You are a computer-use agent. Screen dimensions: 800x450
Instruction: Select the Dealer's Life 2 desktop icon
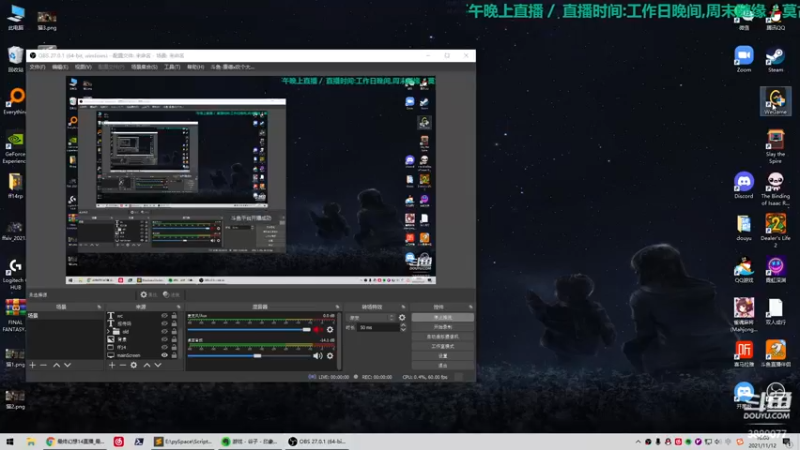pyautogui.click(x=776, y=231)
